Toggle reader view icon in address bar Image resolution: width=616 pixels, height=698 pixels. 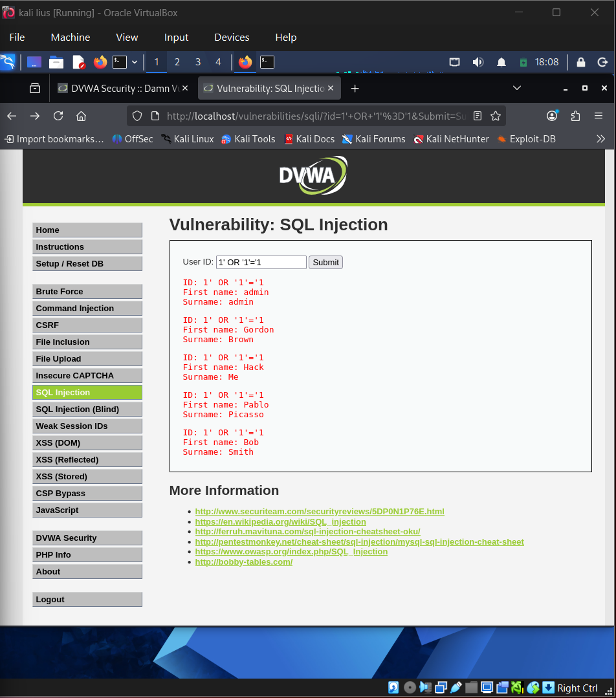coord(477,116)
